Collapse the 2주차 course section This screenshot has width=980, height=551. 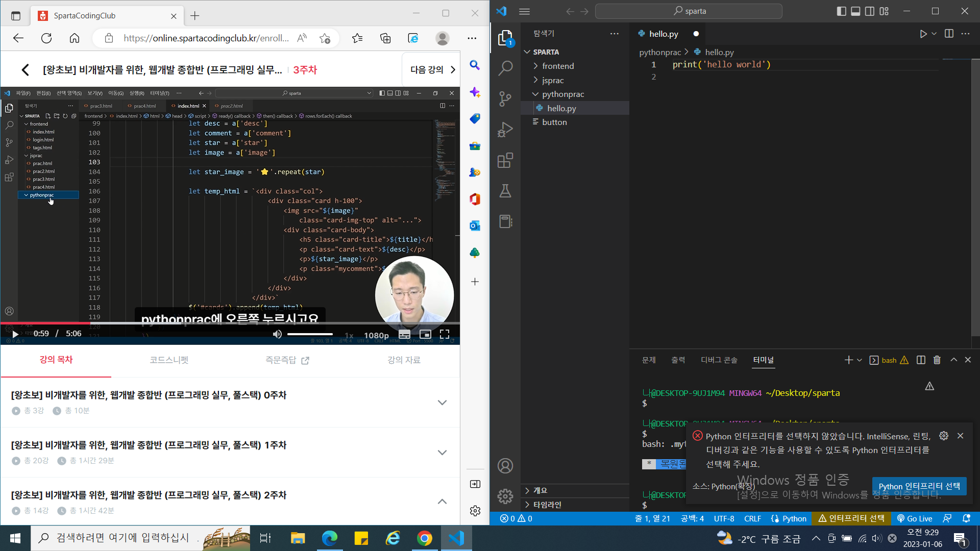tap(442, 502)
